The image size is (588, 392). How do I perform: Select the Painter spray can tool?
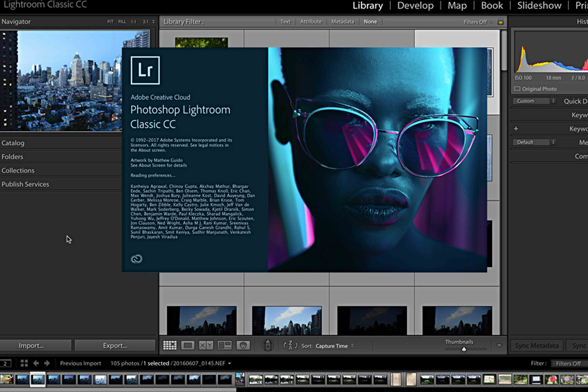point(268,345)
